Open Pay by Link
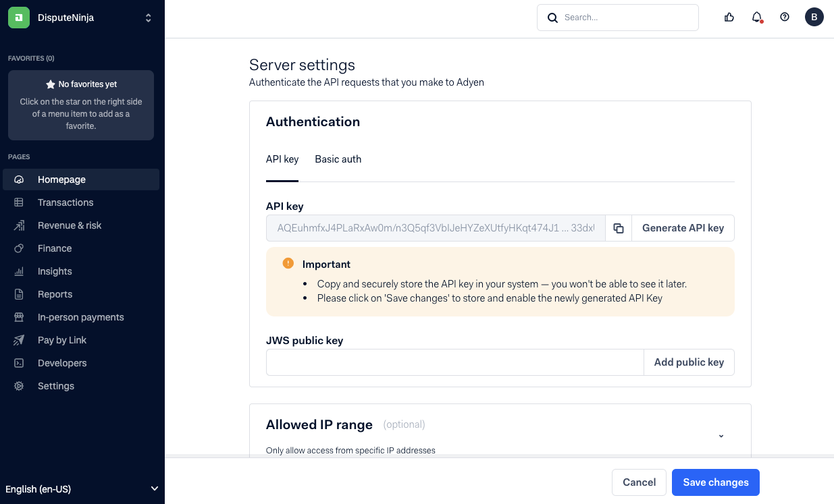This screenshot has width=834, height=504. (x=81, y=340)
